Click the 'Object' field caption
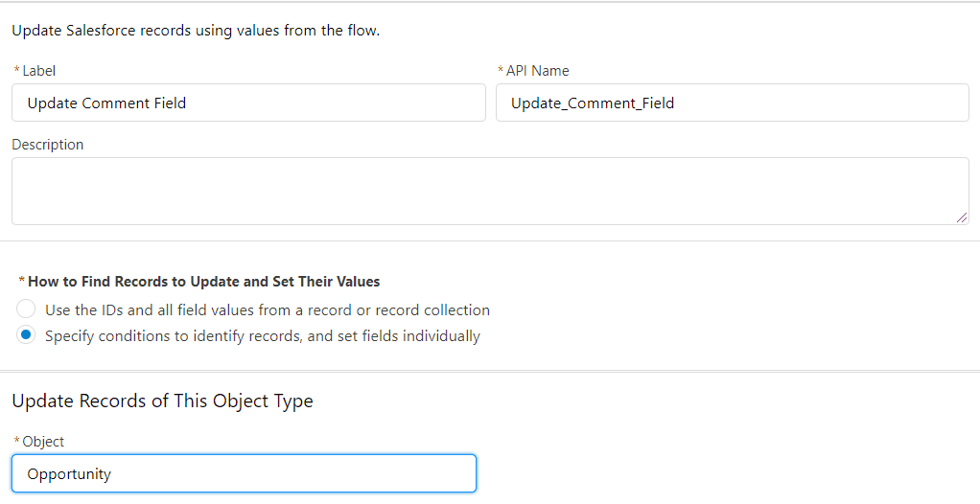980x504 pixels. click(43, 442)
